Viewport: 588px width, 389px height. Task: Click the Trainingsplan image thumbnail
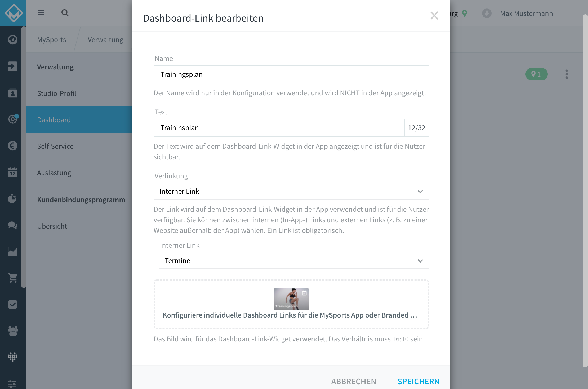(x=291, y=299)
